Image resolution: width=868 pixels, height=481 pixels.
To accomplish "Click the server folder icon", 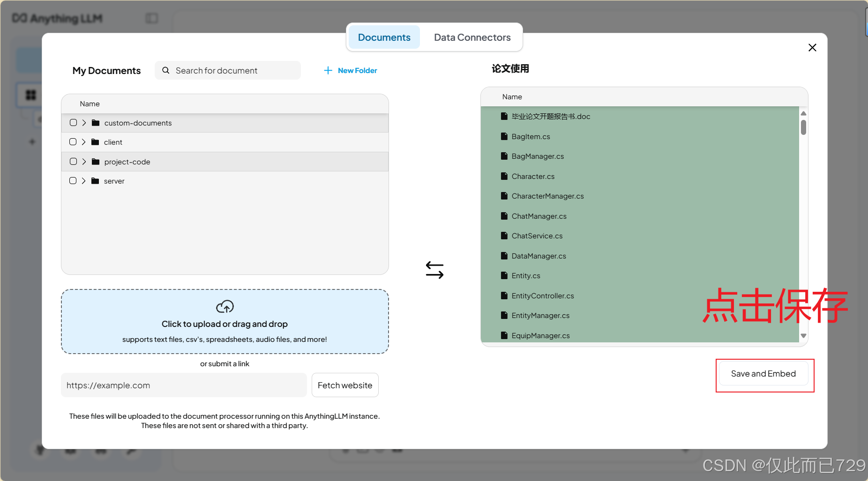I will pos(95,181).
